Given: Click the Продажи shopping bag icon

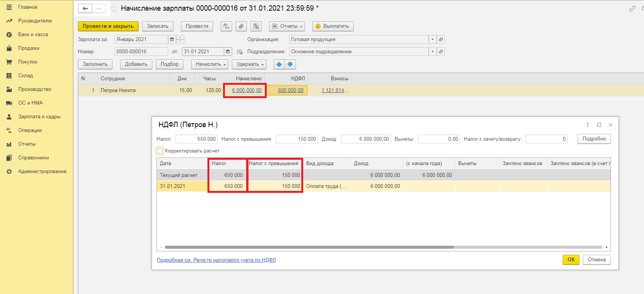Looking at the screenshot, I should tap(9, 48).
